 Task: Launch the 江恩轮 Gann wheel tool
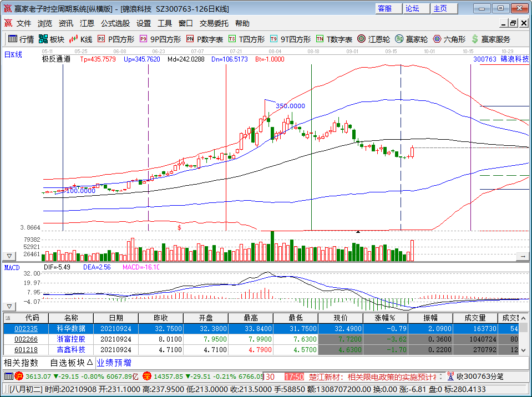tap(373, 39)
